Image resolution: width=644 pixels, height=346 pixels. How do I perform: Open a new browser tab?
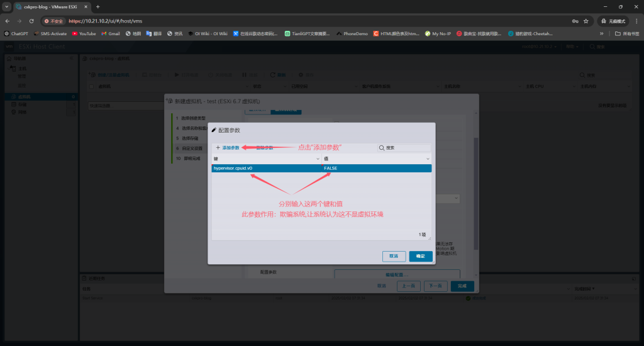(97, 6)
